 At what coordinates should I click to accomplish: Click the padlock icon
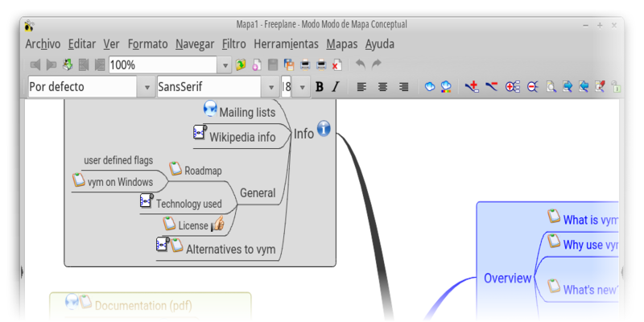(616, 87)
